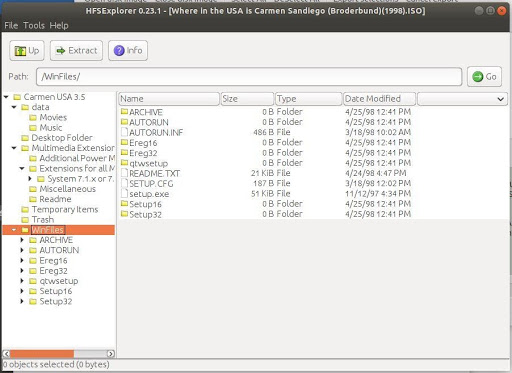Click tree scrollbar right arrow
Viewport: 512px width, 373px height.
(111, 353)
